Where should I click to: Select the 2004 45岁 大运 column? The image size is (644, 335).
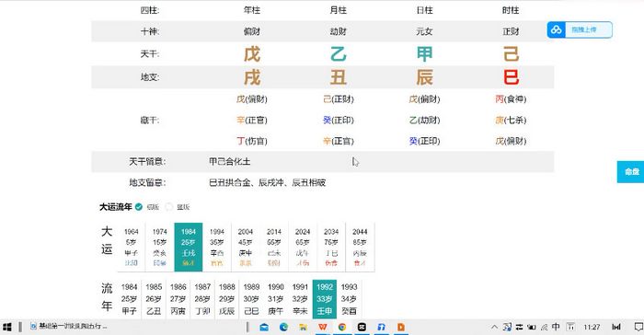246,247
